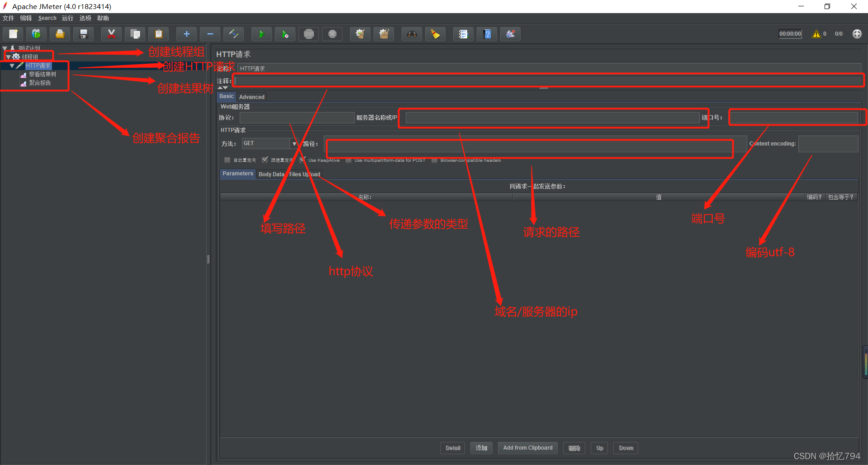Select 聚合报告 in the tree
The width and height of the screenshot is (868, 465).
(x=40, y=83)
